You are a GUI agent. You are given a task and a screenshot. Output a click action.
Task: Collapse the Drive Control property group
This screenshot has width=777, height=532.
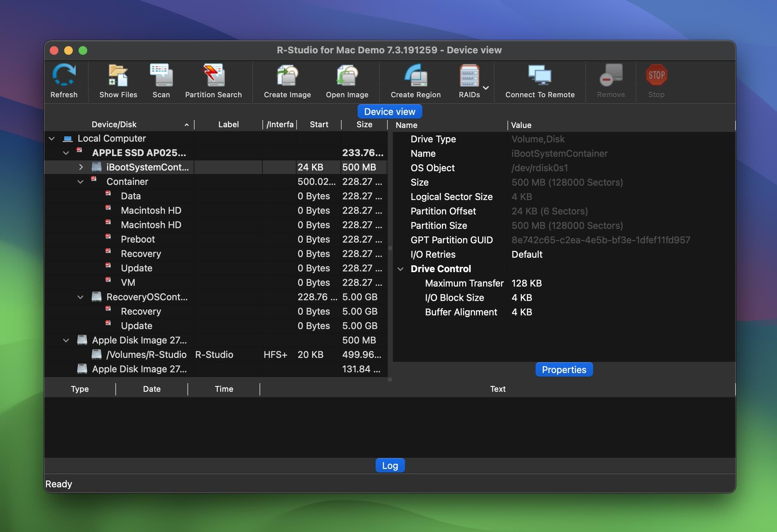point(400,269)
